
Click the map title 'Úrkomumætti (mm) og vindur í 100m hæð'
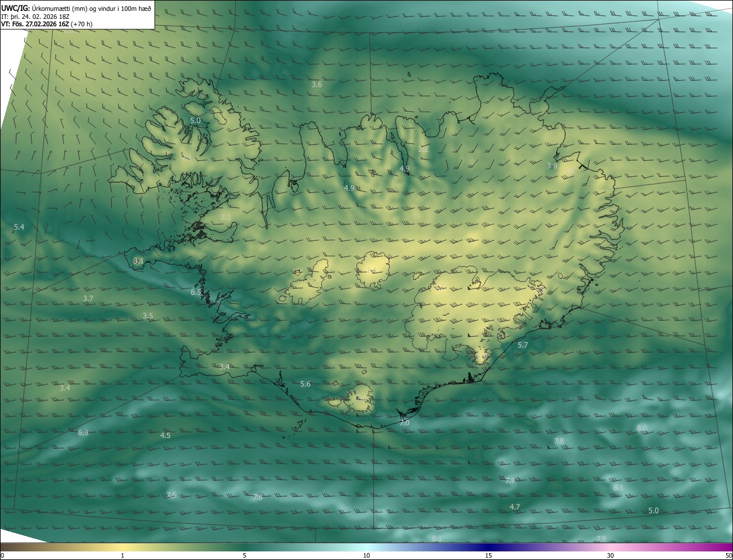click(x=91, y=9)
